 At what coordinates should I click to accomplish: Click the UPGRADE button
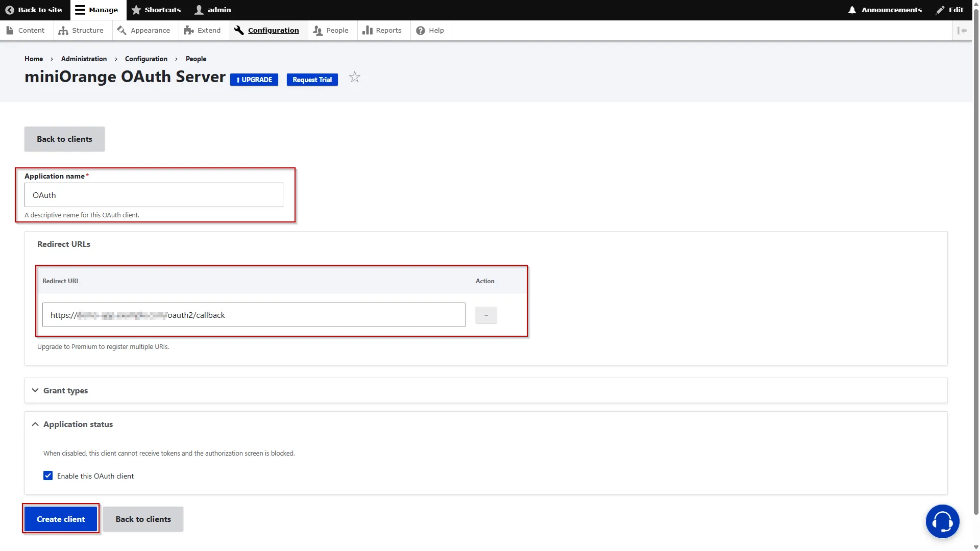click(x=254, y=80)
